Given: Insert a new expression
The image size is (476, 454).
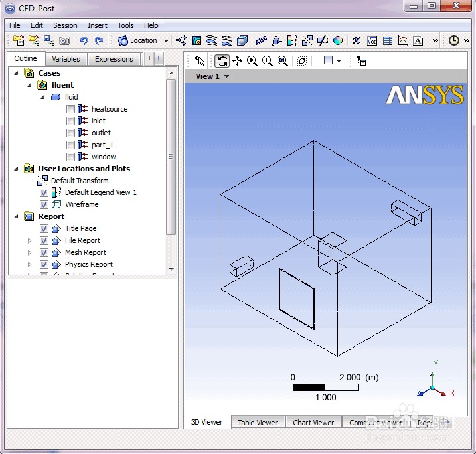Looking at the screenshot, I should click(x=372, y=40).
